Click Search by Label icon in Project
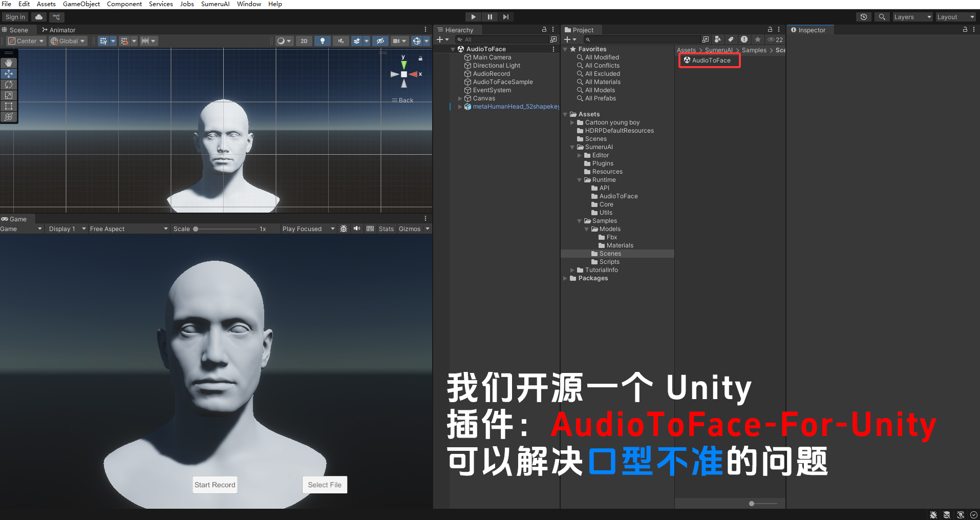This screenshot has height=520, width=980. point(731,39)
